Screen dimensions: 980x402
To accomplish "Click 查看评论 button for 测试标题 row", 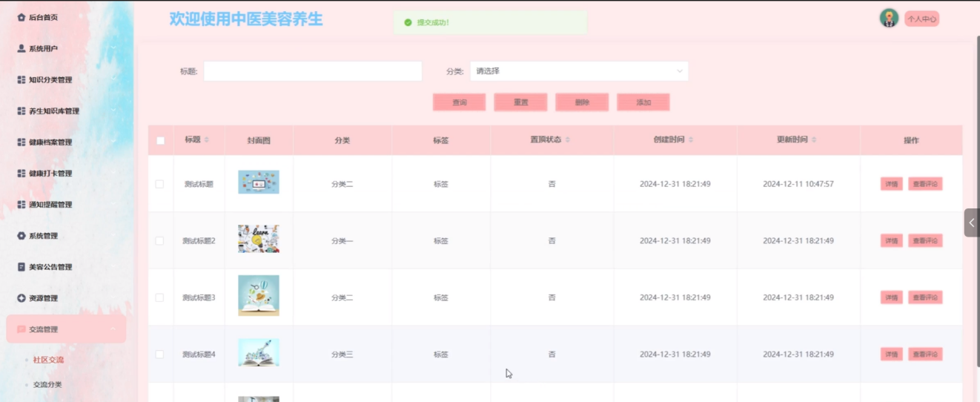I will 925,184.
